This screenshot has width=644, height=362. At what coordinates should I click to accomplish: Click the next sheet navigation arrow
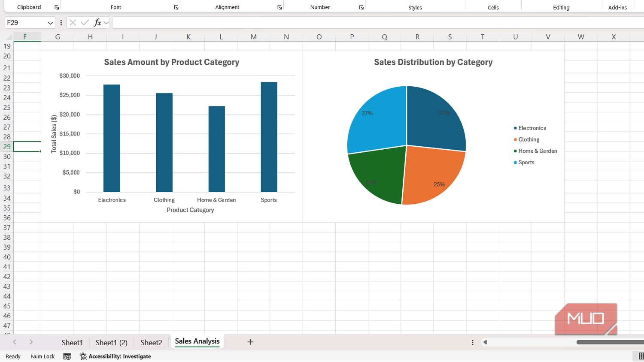31,342
